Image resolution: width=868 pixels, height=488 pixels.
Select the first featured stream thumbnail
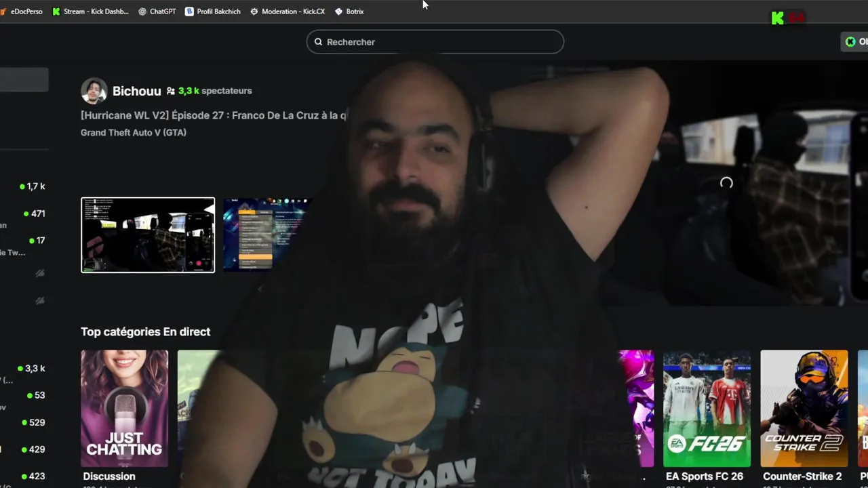pyautogui.click(x=148, y=235)
